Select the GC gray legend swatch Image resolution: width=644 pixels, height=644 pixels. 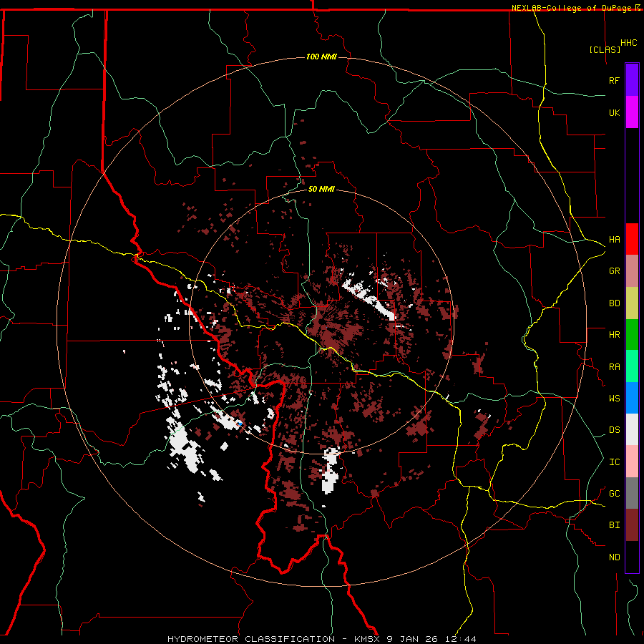[x=632, y=493]
